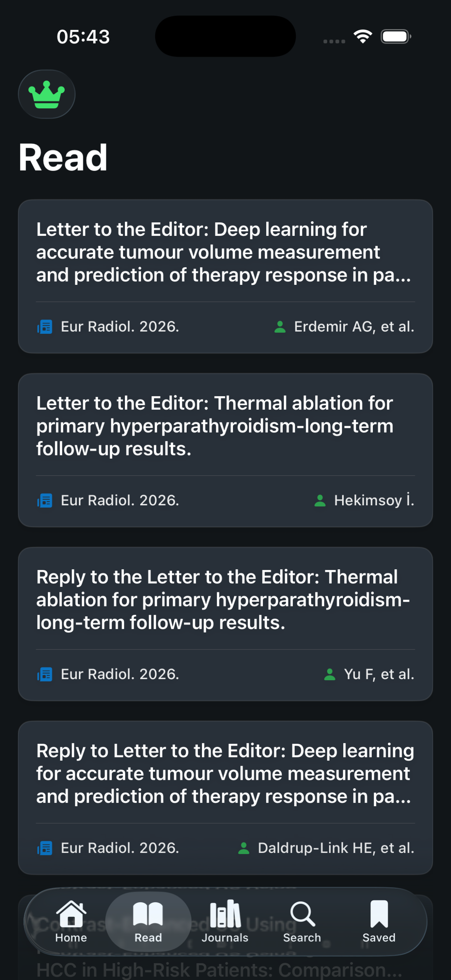Tap the Search magnifier icon
Viewport: 451px width, 980px height.
[302, 915]
